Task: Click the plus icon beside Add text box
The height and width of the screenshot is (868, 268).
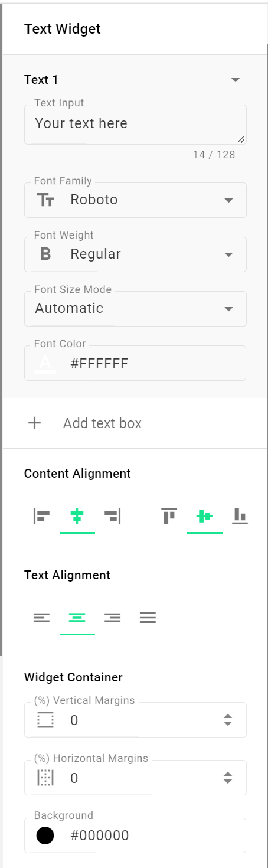Action: [x=35, y=423]
